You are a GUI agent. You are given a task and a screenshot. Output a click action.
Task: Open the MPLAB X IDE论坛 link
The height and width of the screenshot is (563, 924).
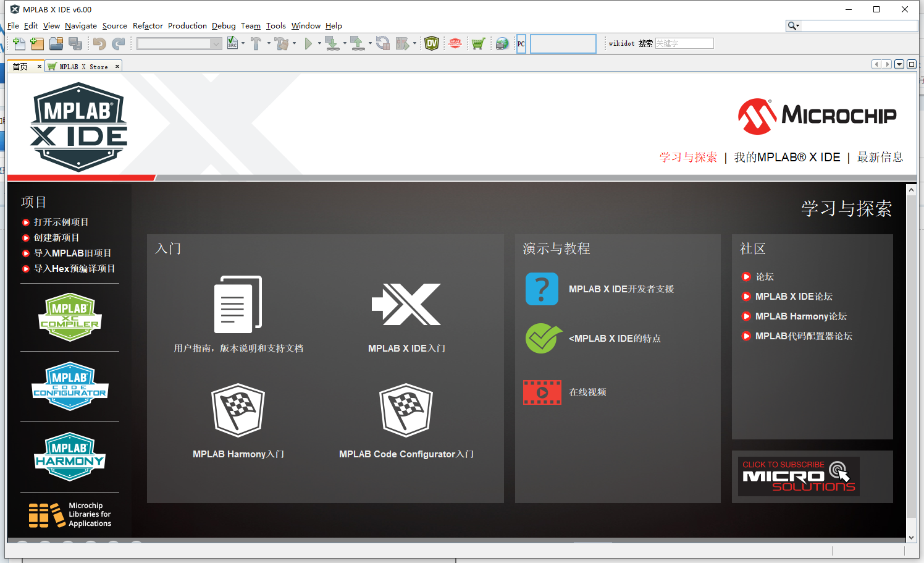click(794, 297)
